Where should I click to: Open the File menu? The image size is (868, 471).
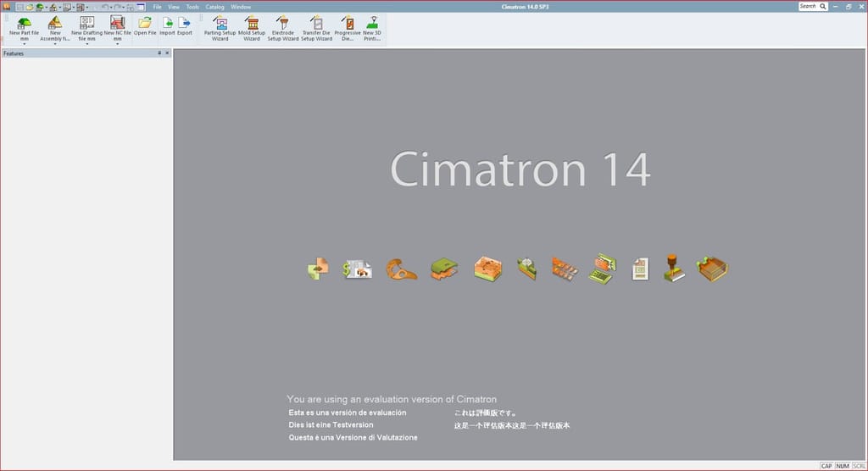157,7
